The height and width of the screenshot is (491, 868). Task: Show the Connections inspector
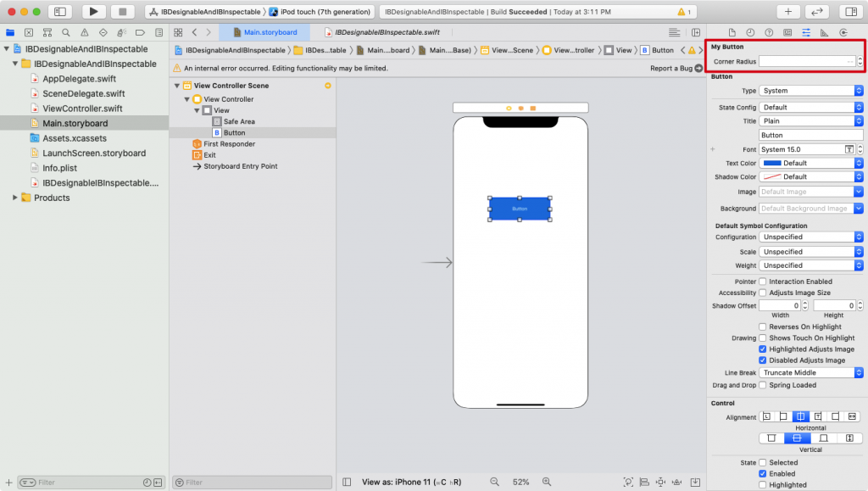click(843, 32)
